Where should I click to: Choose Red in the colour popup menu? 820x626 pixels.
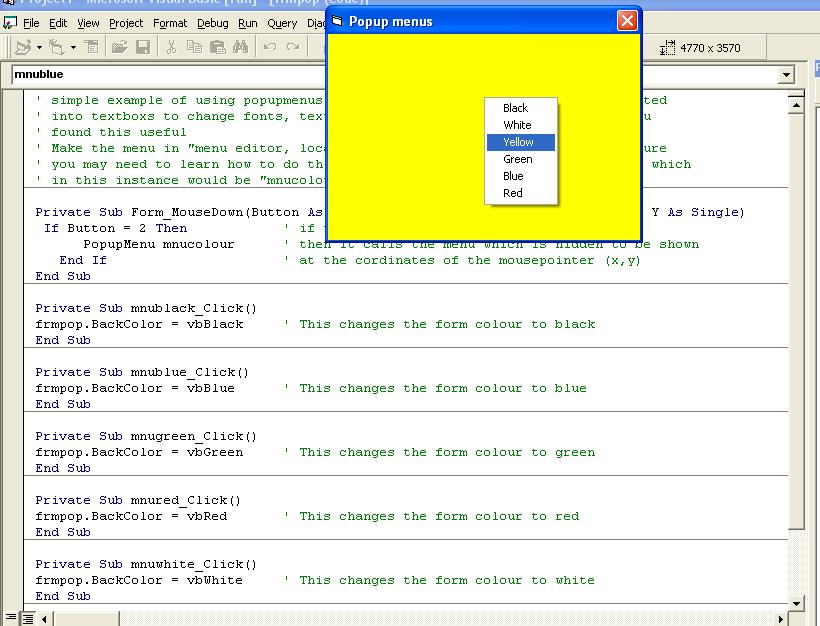click(513, 193)
